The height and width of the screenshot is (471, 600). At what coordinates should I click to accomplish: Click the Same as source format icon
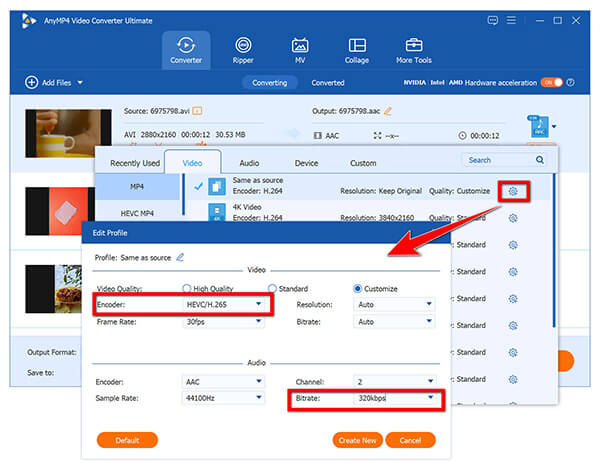point(217,187)
